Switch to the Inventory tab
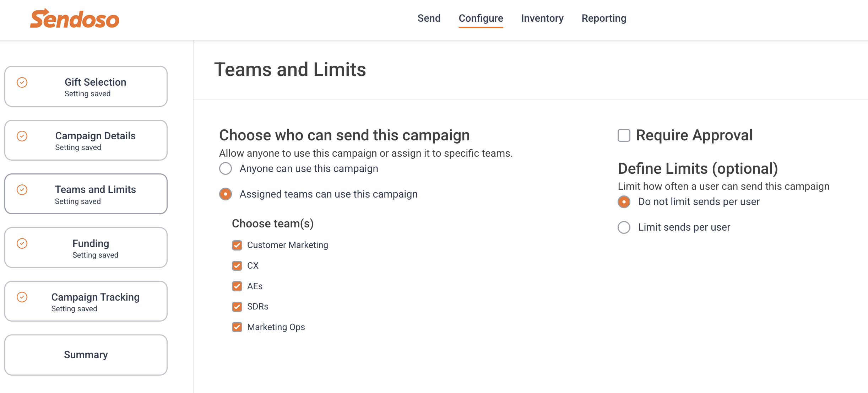The image size is (868, 393). [x=542, y=18]
